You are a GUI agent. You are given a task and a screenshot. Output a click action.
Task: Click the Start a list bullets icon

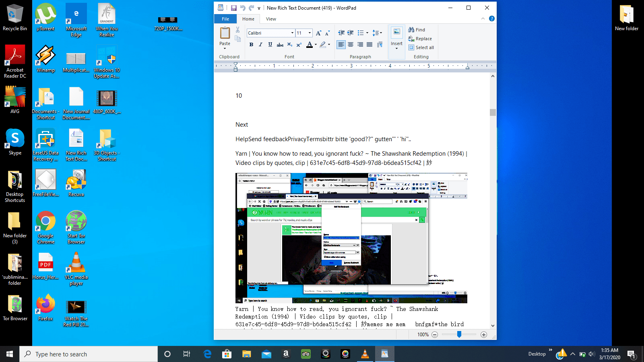click(x=360, y=33)
